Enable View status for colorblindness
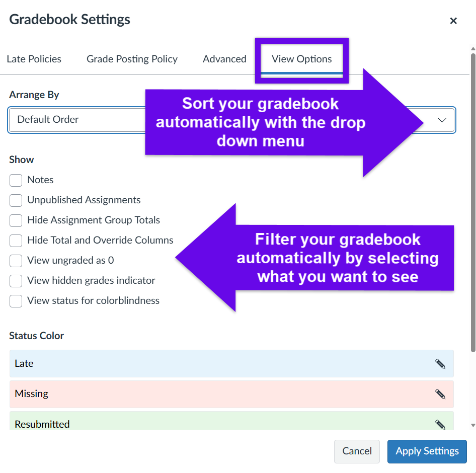 point(16,301)
